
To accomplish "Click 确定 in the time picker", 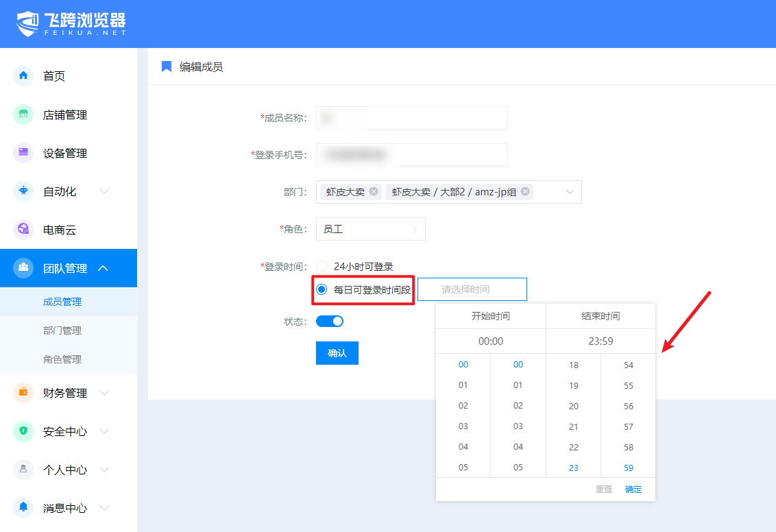I will [633, 489].
